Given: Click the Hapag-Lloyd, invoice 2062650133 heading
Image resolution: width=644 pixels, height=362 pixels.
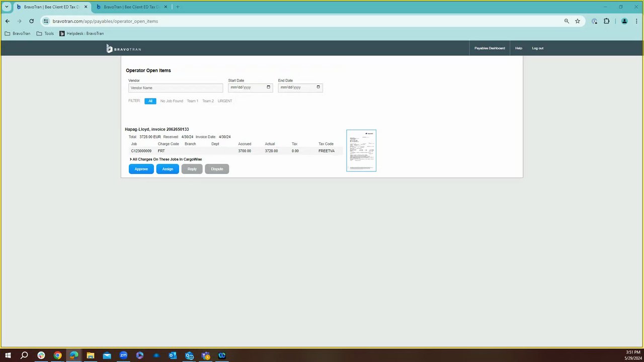Looking at the screenshot, I should coord(157,129).
